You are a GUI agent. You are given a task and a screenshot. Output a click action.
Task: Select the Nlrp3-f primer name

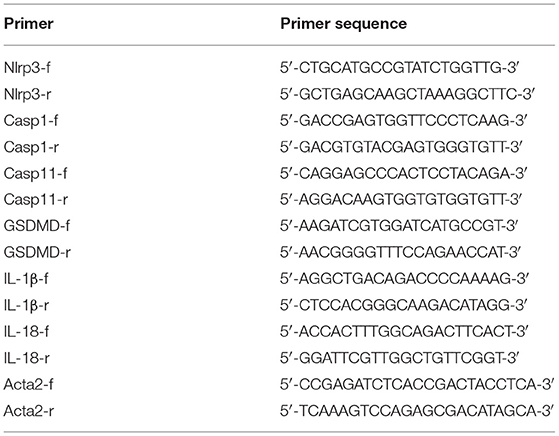pyautogui.click(x=27, y=68)
